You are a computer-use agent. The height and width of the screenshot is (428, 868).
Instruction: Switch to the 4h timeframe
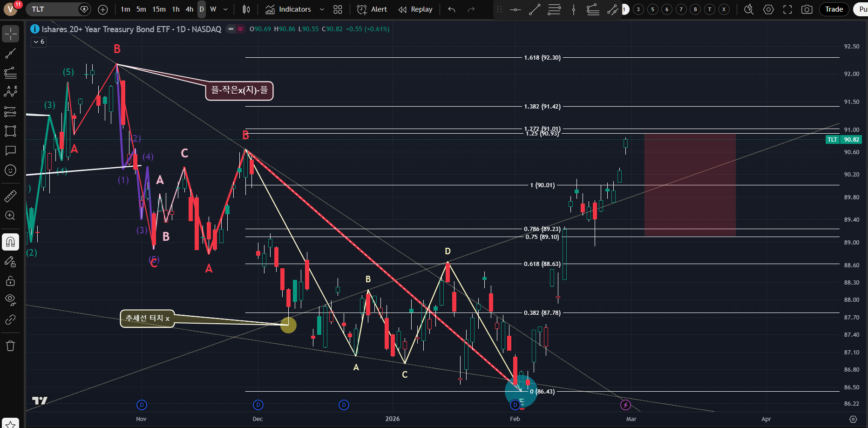point(189,9)
